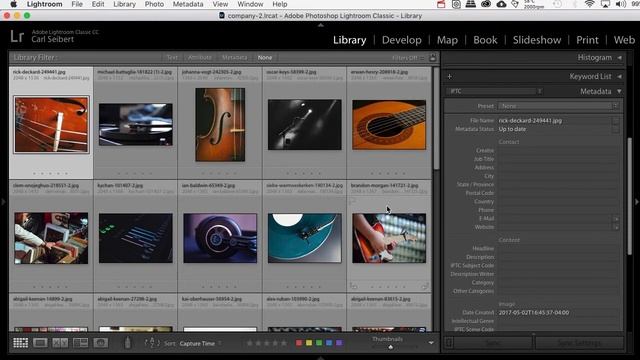The height and width of the screenshot is (360, 640).
Task: Collapse the Metadata panel
Action: point(619,91)
